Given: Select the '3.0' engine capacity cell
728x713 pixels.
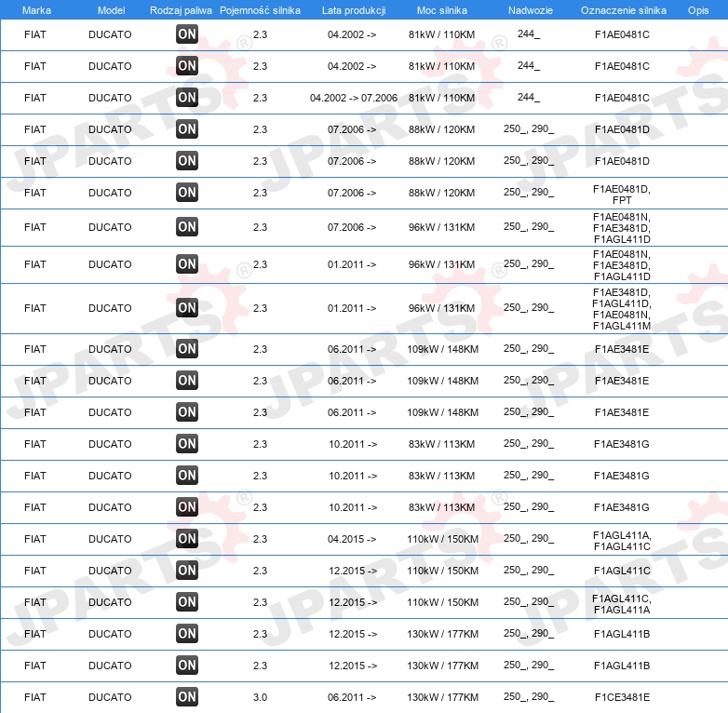Looking at the screenshot, I should [260, 697].
